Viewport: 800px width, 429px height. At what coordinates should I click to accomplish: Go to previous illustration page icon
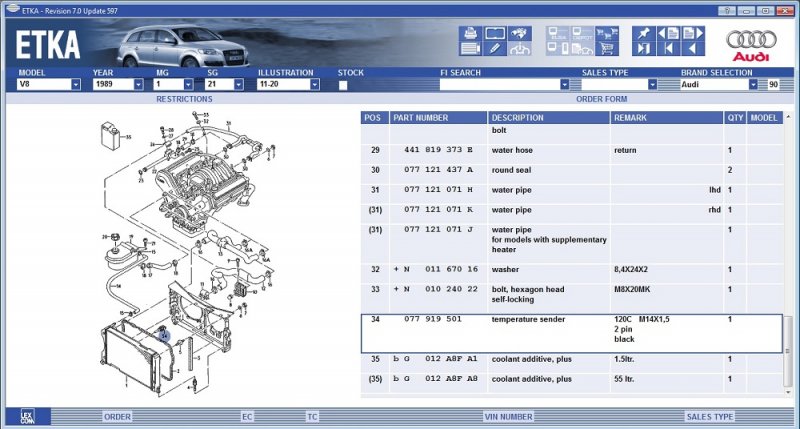click(x=668, y=33)
